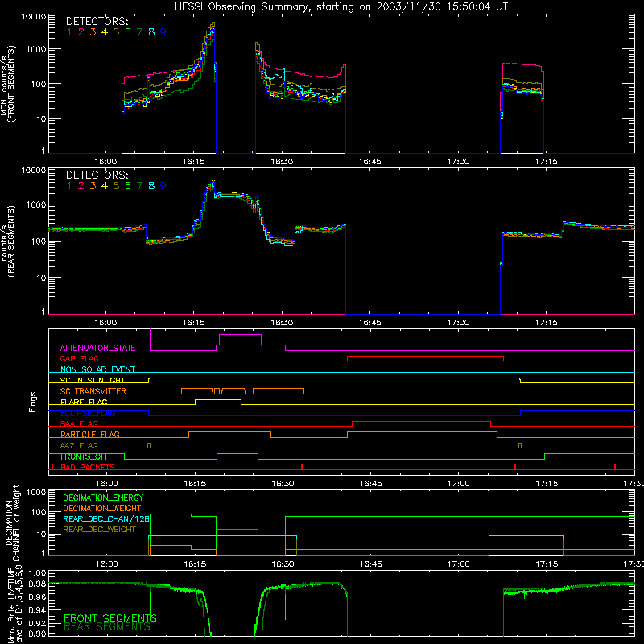Select magenta detector 2 in the rear segments legend

tap(81, 186)
